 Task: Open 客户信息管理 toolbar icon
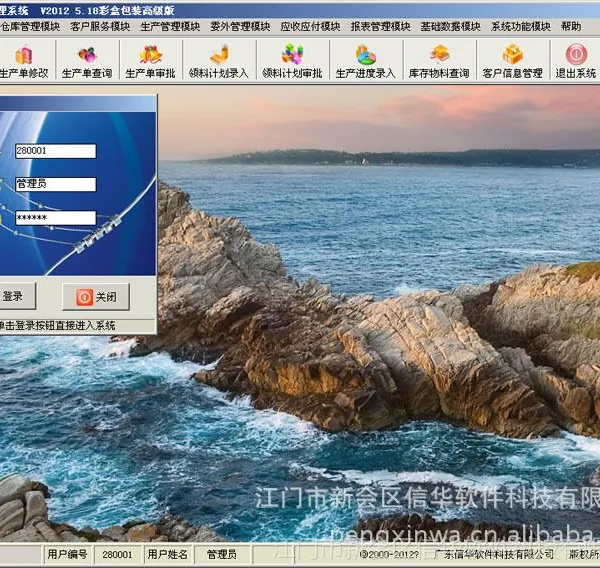(x=512, y=61)
